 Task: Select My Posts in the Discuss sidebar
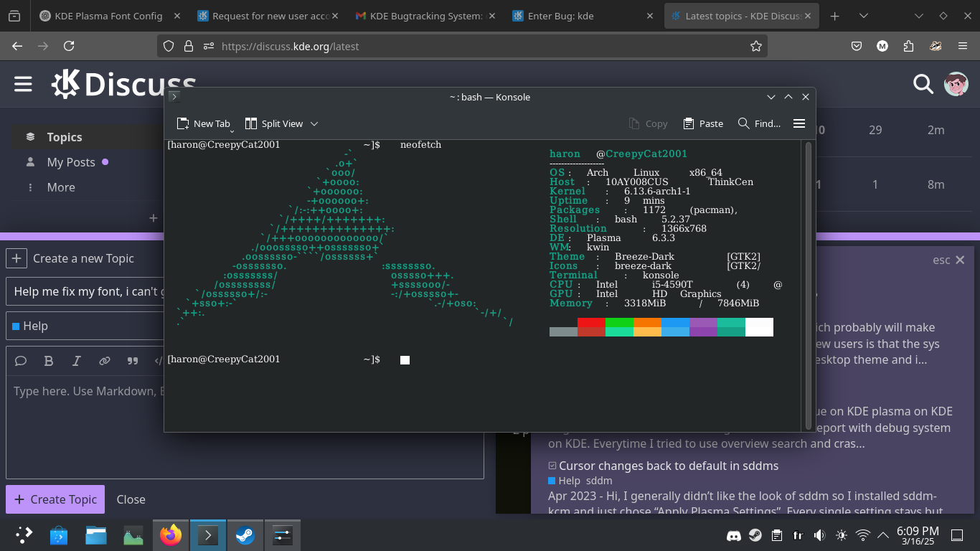pos(71,162)
